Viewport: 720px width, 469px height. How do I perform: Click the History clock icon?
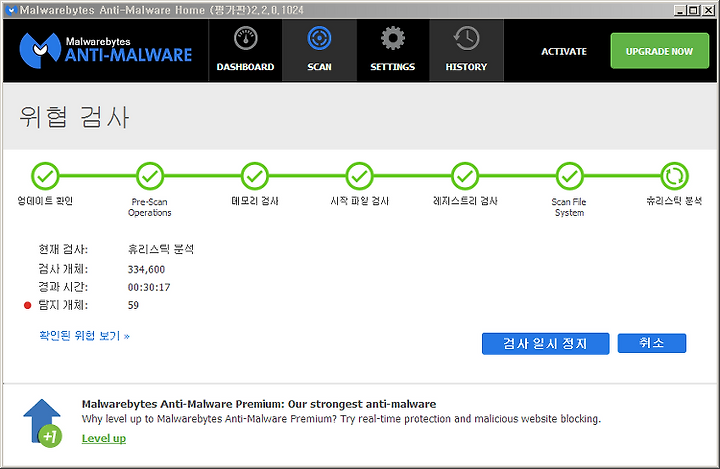click(x=466, y=38)
